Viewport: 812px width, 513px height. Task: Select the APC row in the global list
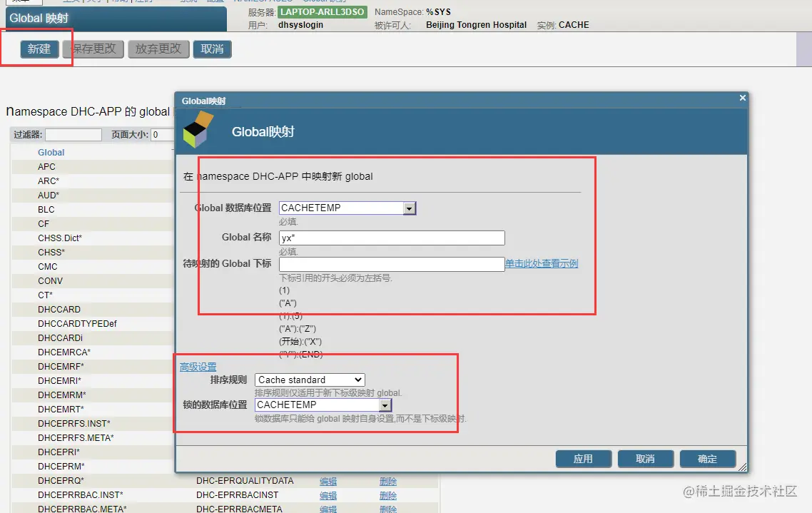(92, 167)
